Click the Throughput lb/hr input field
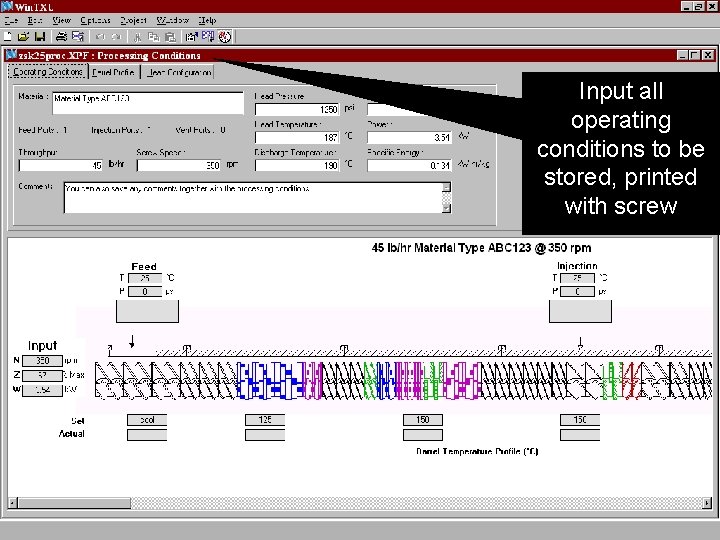Image resolution: width=720 pixels, height=540 pixels. click(x=61, y=165)
